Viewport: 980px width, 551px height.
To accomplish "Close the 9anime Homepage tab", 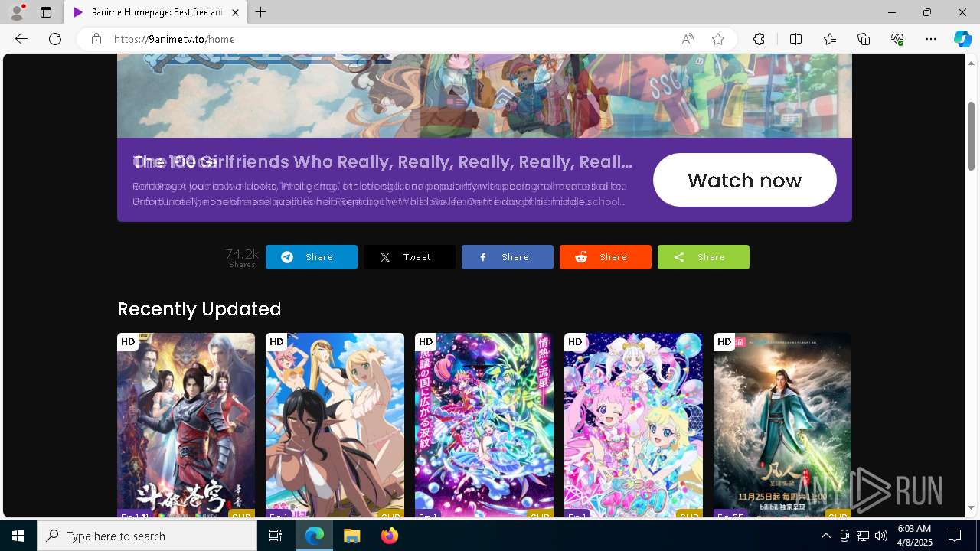I will tap(235, 12).
